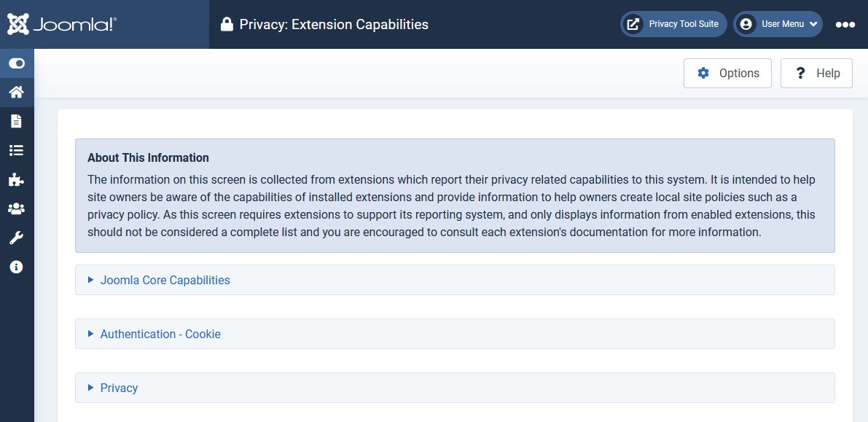This screenshot has width=868, height=422.
Task: Open the Home Dashboard icon
Action: coord(16,92)
